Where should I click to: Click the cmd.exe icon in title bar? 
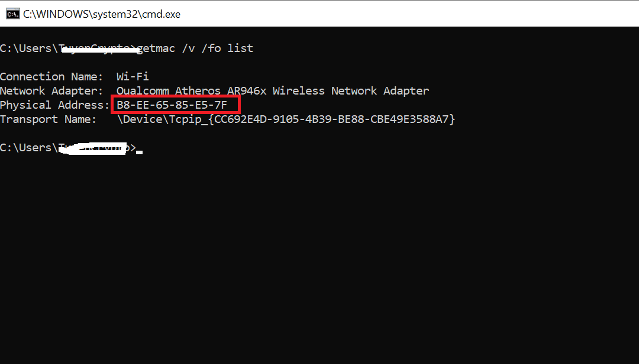12,14
